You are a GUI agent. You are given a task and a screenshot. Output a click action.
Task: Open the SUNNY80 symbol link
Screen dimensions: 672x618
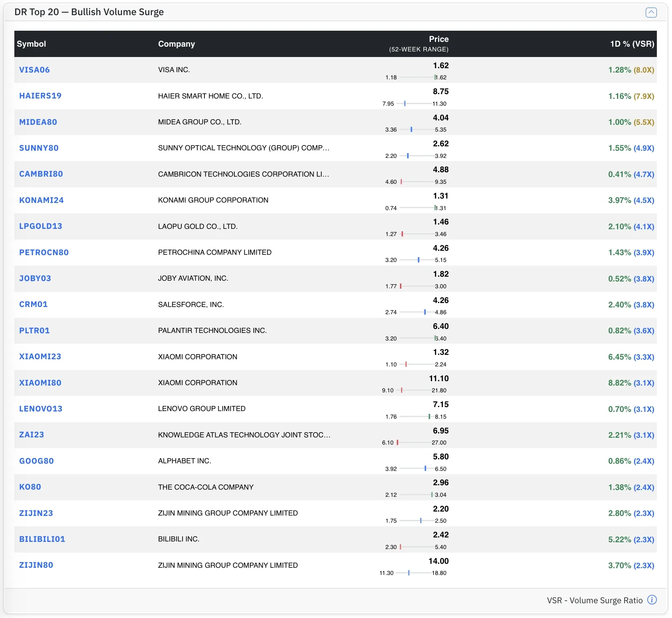39,148
